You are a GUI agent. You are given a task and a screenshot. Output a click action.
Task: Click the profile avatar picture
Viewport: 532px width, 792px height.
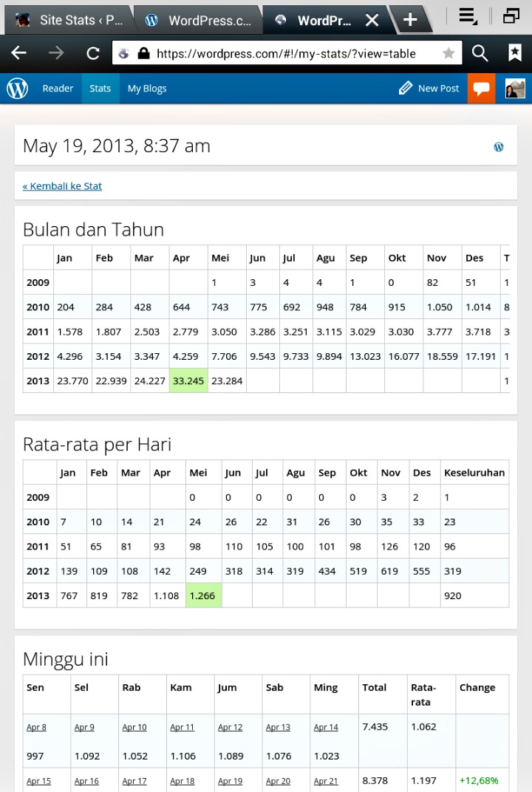tap(515, 89)
